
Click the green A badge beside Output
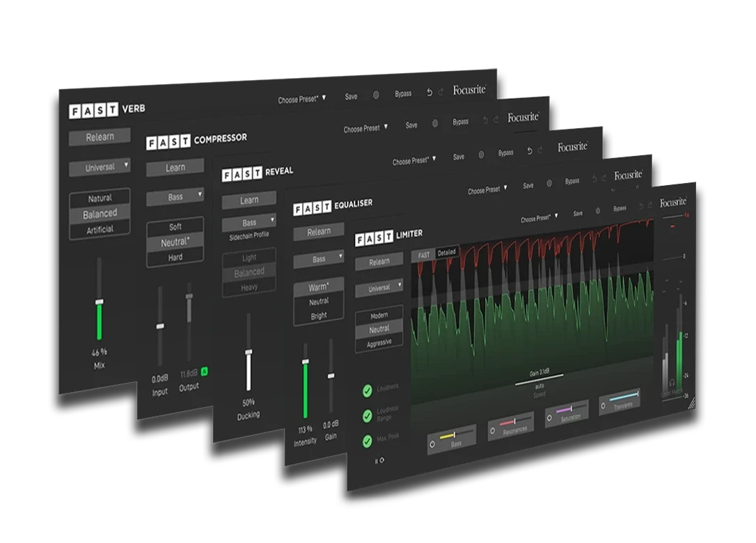click(x=204, y=372)
